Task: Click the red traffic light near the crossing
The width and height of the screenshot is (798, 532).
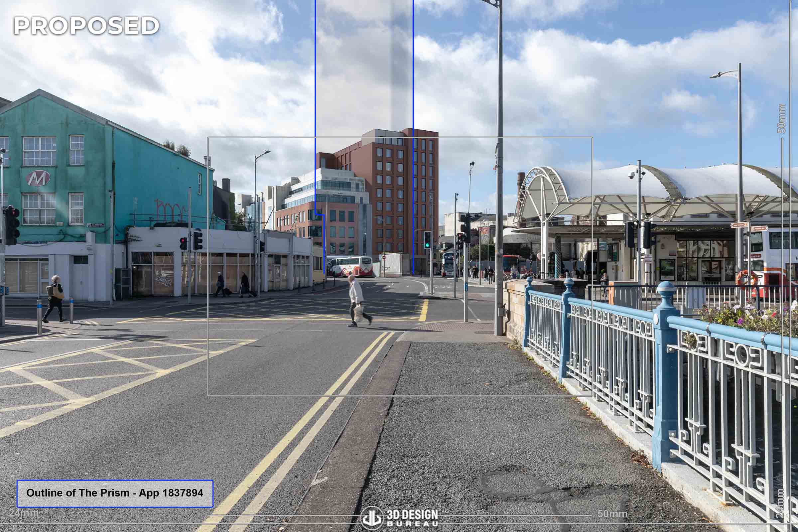Action: tap(183, 241)
